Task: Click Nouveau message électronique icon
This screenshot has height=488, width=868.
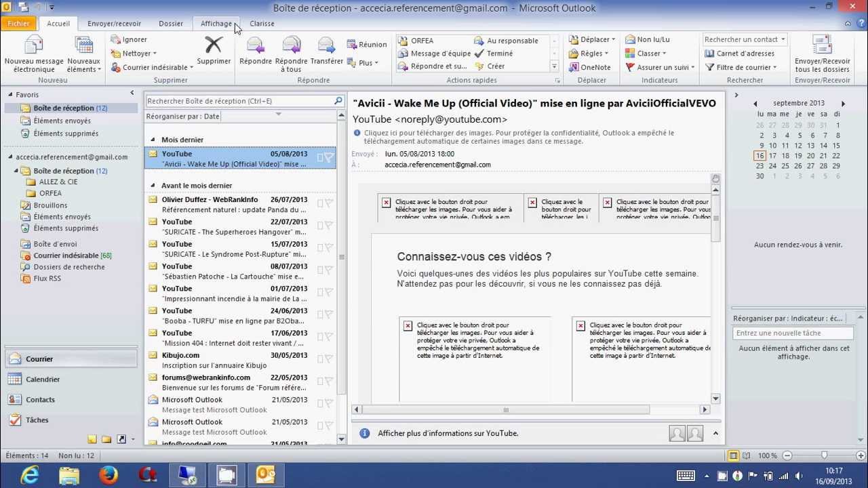Action: 33,45
